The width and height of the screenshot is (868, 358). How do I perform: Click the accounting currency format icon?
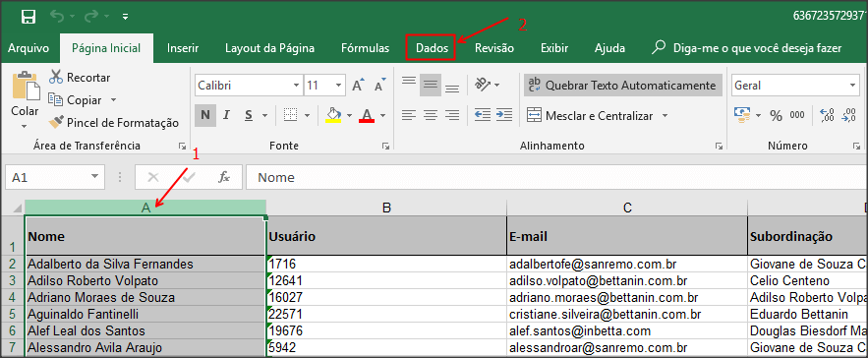741,115
